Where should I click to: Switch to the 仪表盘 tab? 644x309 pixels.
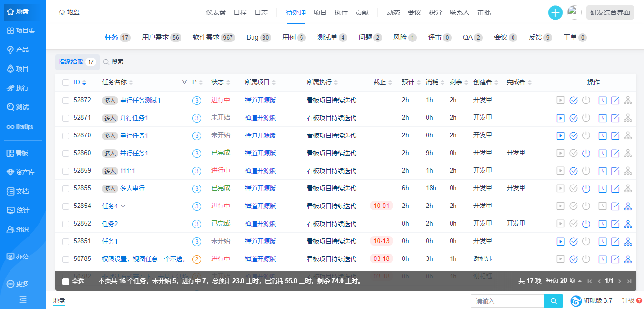(x=216, y=12)
